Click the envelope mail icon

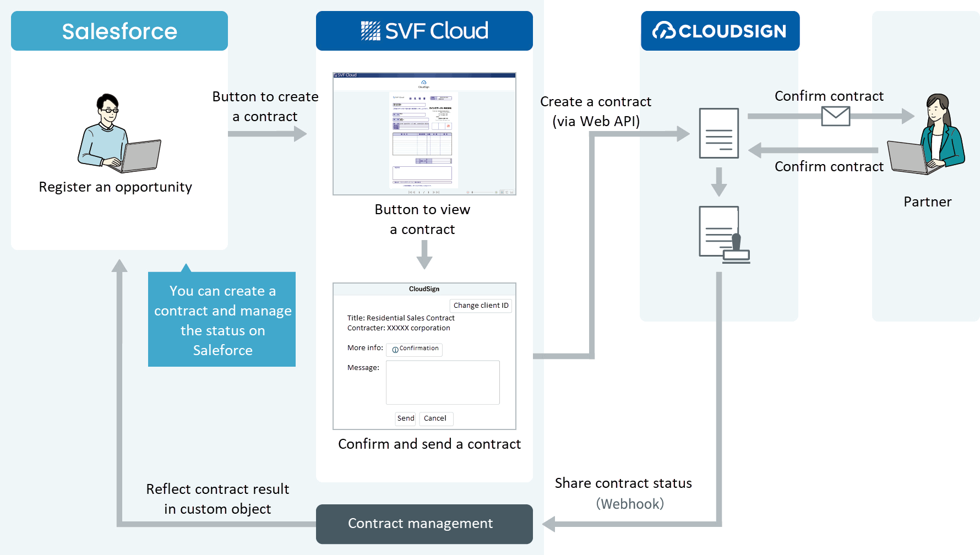pyautogui.click(x=836, y=116)
